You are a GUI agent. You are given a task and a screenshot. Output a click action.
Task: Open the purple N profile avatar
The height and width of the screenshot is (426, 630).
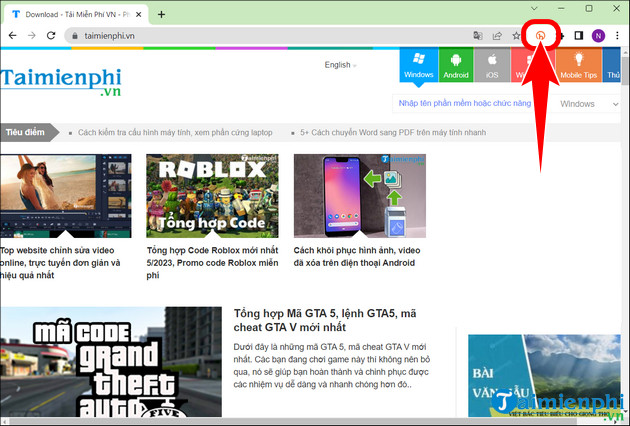tap(598, 36)
